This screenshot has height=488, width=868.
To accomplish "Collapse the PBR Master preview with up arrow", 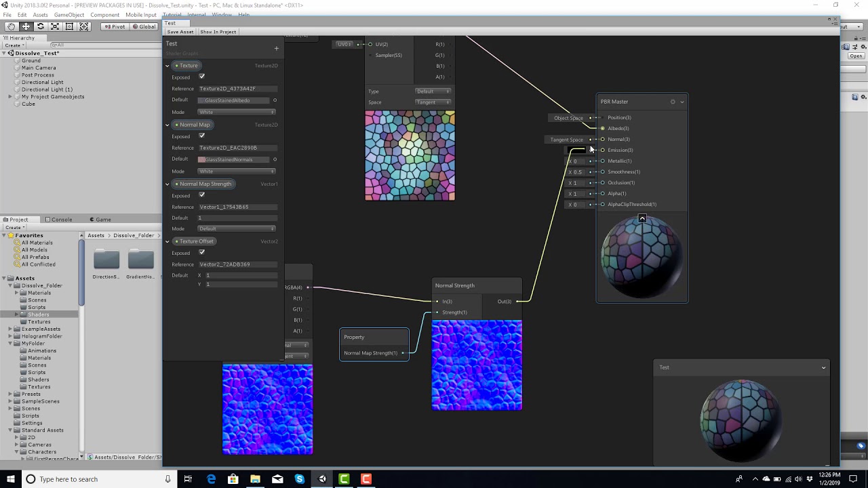I will (x=642, y=218).
